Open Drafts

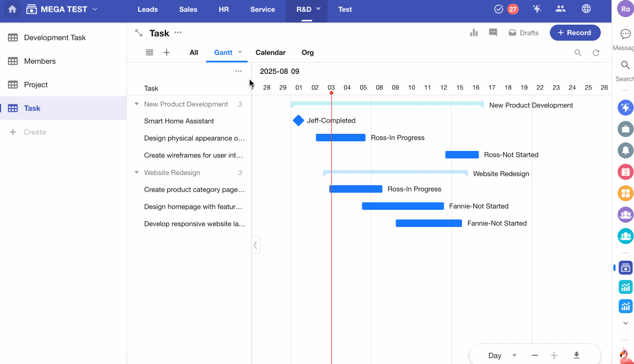click(x=524, y=33)
